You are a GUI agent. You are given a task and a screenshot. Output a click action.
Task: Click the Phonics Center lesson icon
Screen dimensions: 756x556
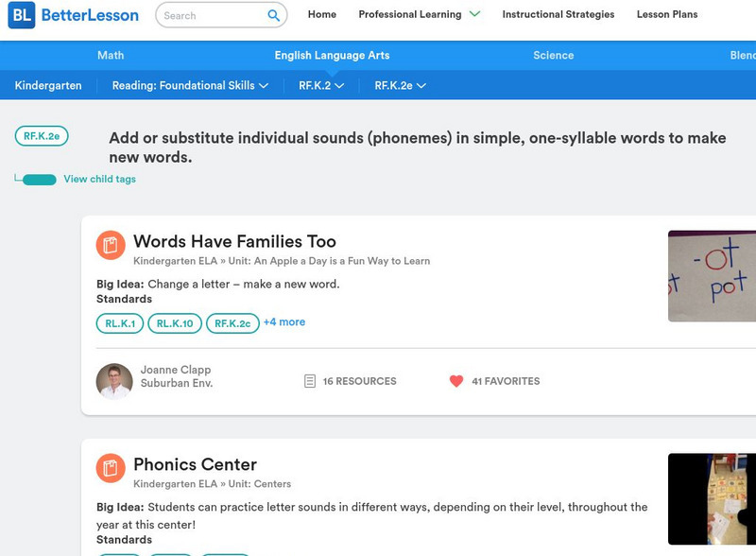(x=111, y=468)
